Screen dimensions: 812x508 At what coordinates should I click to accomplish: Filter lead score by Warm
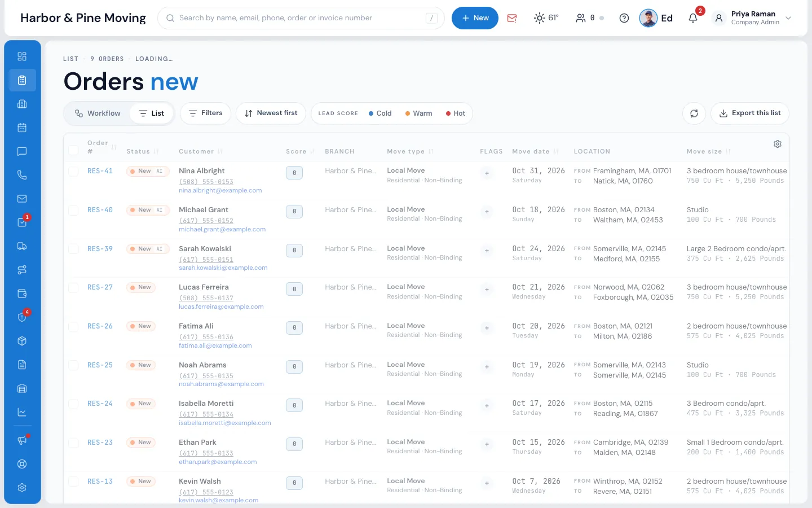(418, 113)
